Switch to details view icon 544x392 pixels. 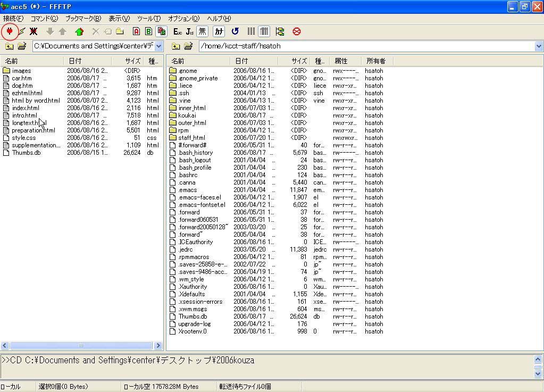264,31
